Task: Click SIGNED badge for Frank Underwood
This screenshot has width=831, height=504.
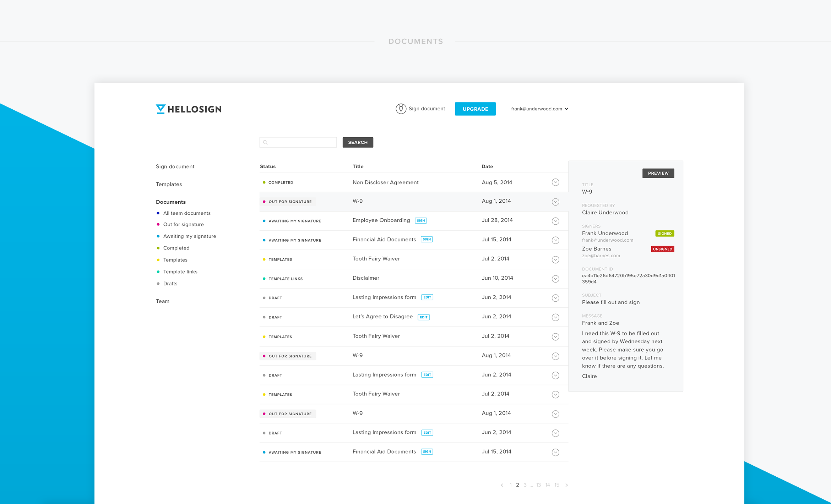Action: click(x=664, y=234)
